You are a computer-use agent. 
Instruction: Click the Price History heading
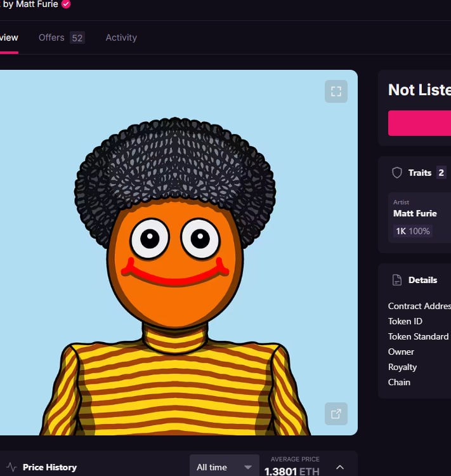(x=49, y=467)
